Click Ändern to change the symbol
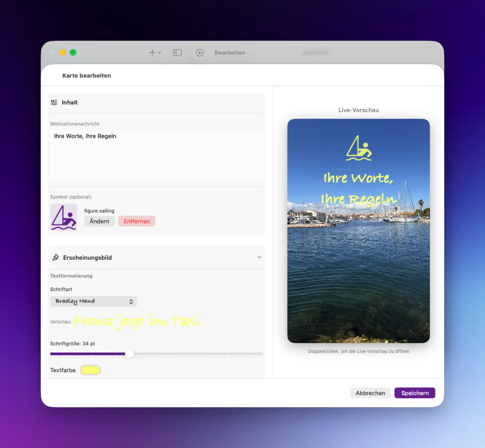The height and width of the screenshot is (448, 485). point(99,221)
